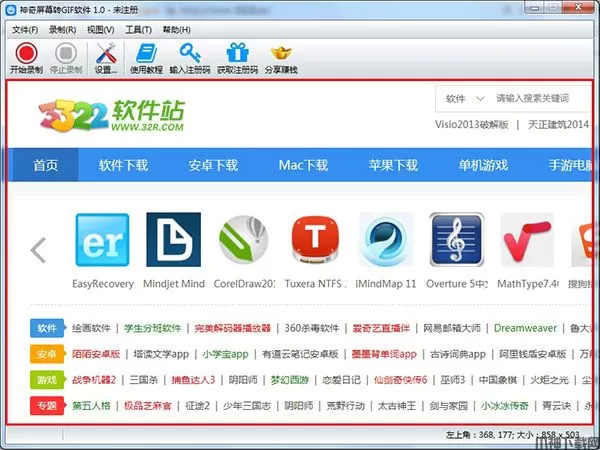Click the red 专题 category tag
Screen dimensions: 600x450
pyautogui.click(x=47, y=406)
